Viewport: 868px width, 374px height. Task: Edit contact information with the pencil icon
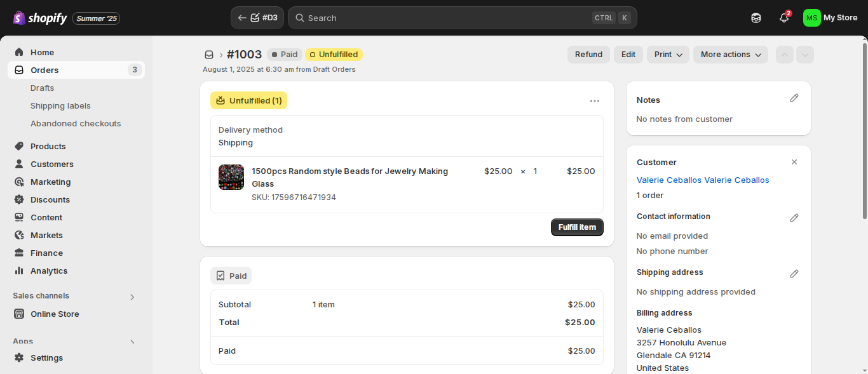click(794, 218)
